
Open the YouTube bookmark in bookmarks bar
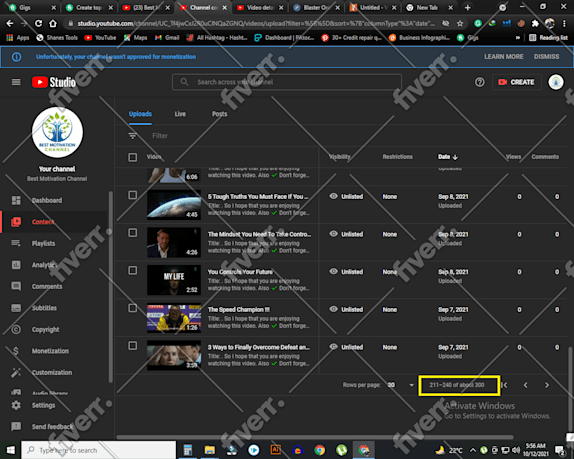tap(100, 38)
